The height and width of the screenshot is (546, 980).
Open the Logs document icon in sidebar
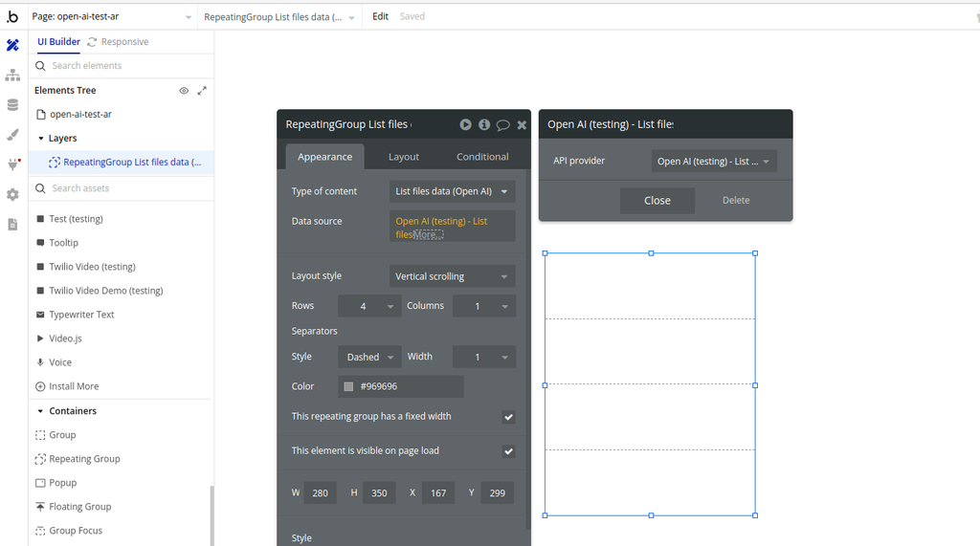pyautogui.click(x=12, y=224)
